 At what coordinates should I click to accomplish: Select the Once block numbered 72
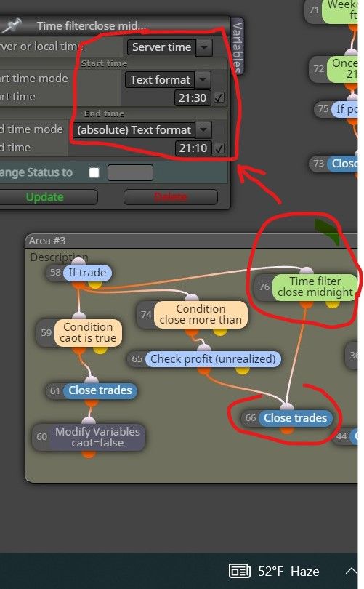[333, 69]
